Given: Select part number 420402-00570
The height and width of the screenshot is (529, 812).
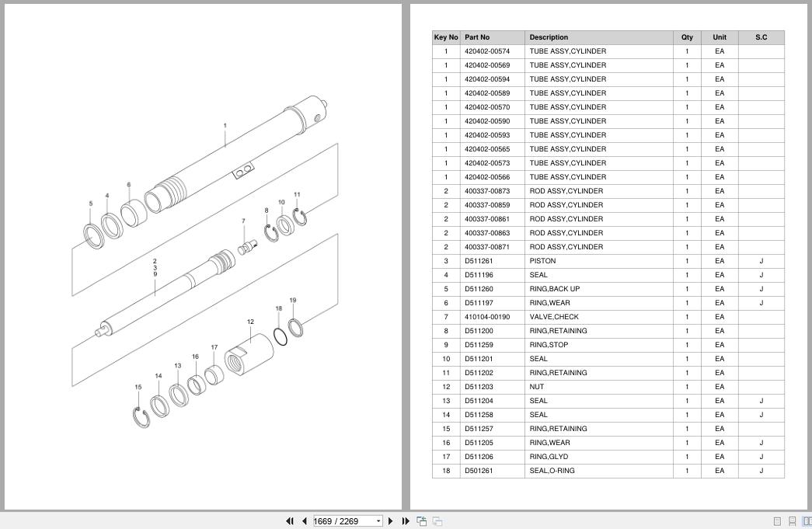Looking at the screenshot, I should 486,107.
